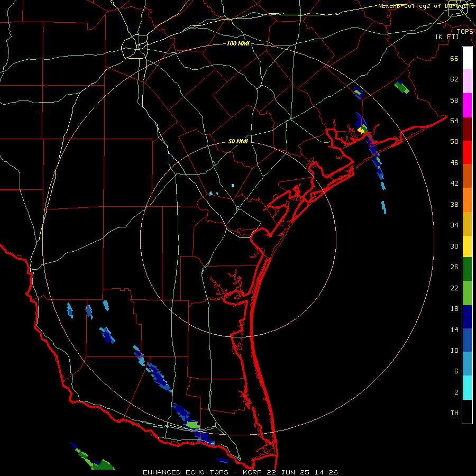The image size is (476, 476).
Task: Click the bright red band between 46 and 50
Action: tap(467, 152)
